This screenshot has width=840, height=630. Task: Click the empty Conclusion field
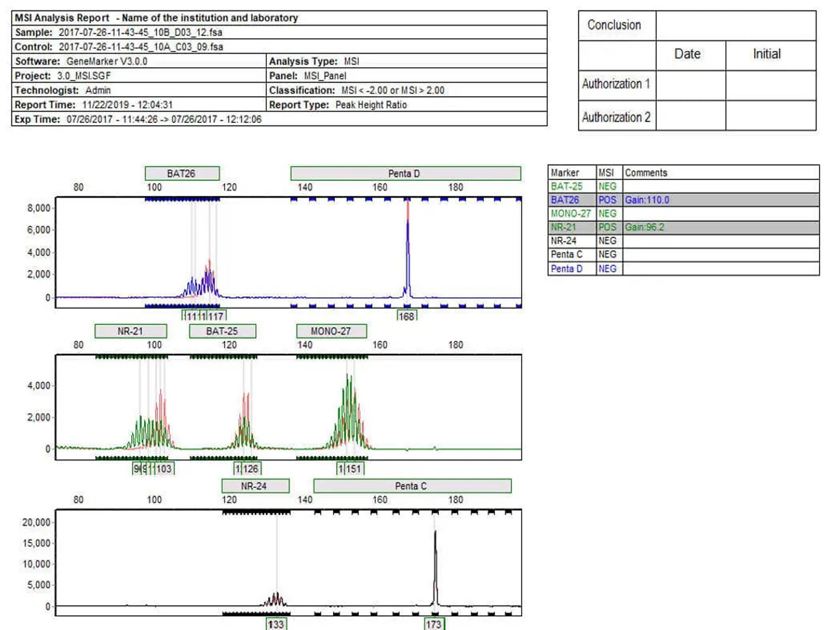pos(736,26)
